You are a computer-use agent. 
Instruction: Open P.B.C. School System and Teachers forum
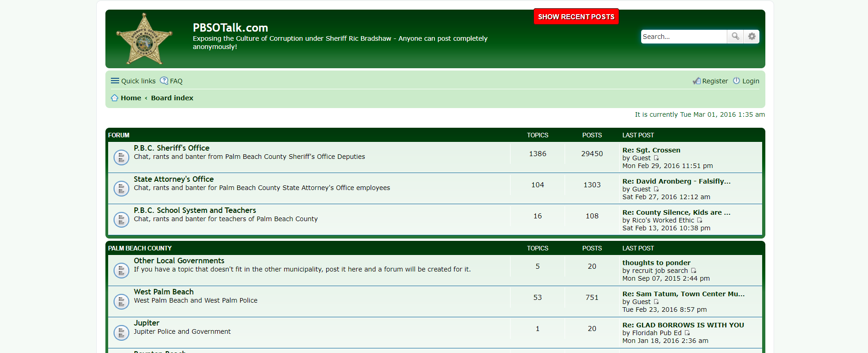coord(195,210)
